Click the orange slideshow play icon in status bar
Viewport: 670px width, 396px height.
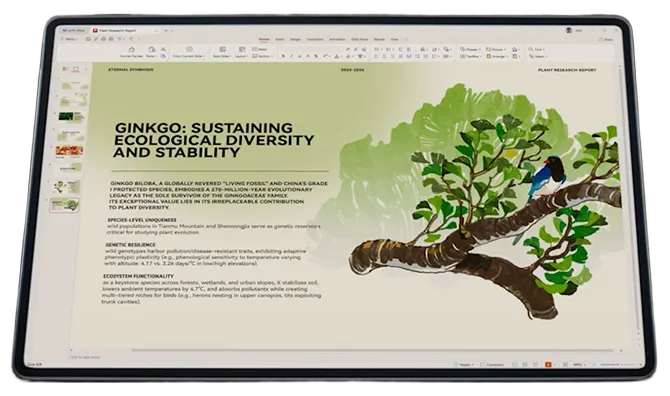548,365
